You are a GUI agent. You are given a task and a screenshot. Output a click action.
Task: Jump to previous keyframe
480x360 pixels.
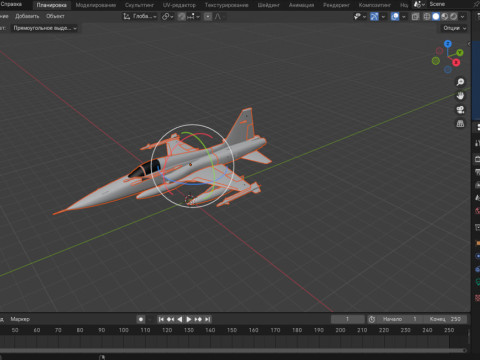coord(170,319)
